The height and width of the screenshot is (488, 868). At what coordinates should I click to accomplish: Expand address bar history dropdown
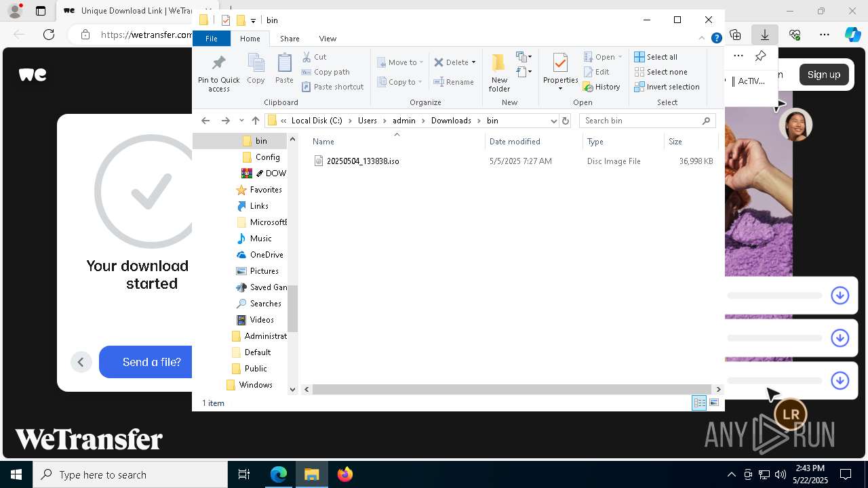553,121
